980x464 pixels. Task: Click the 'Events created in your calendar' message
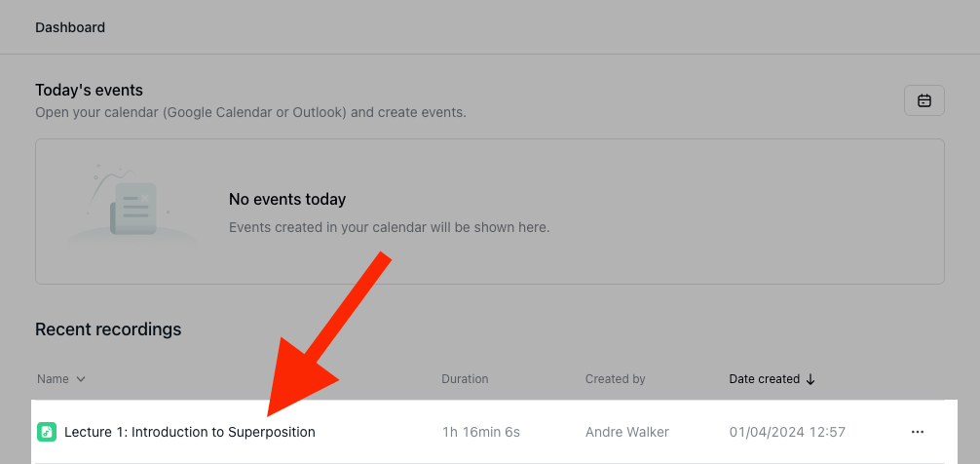pyautogui.click(x=390, y=227)
